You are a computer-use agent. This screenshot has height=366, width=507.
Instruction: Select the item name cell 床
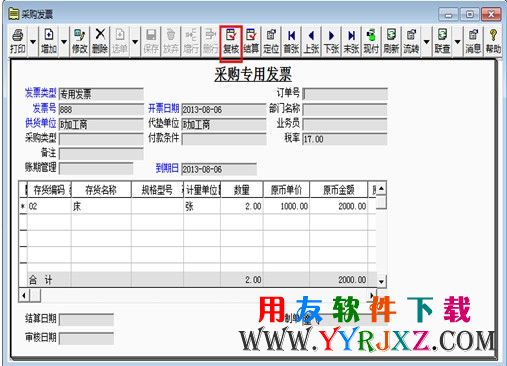[101, 206]
